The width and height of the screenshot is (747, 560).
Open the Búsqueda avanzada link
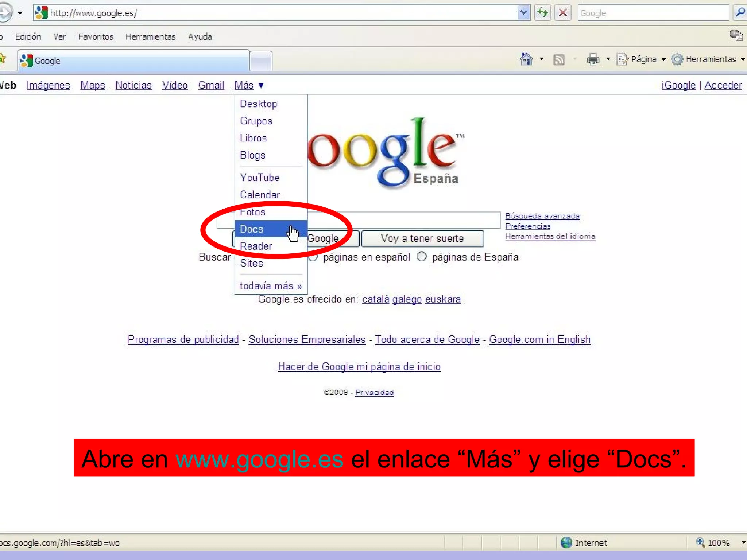(x=542, y=216)
